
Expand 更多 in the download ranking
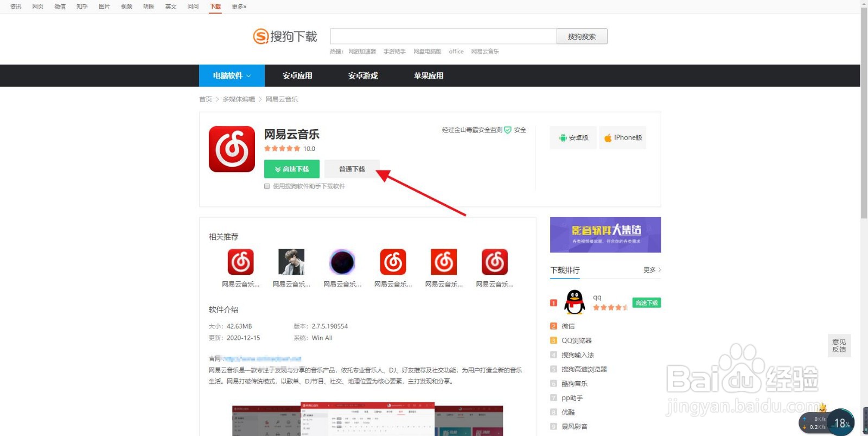[652, 270]
